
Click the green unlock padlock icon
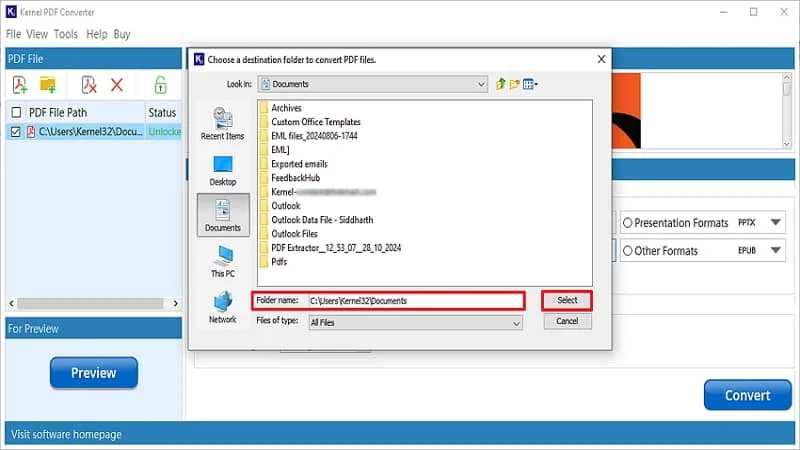[x=160, y=85]
